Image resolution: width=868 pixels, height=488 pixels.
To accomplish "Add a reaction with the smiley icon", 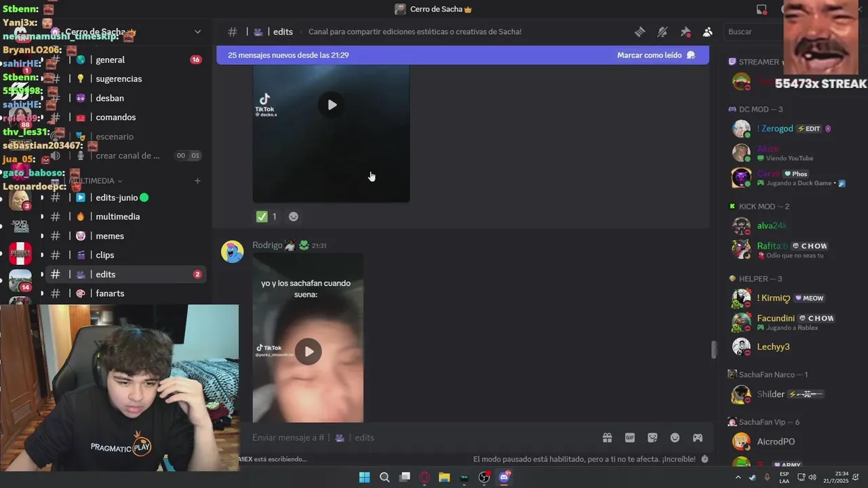I will coord(293,217).
